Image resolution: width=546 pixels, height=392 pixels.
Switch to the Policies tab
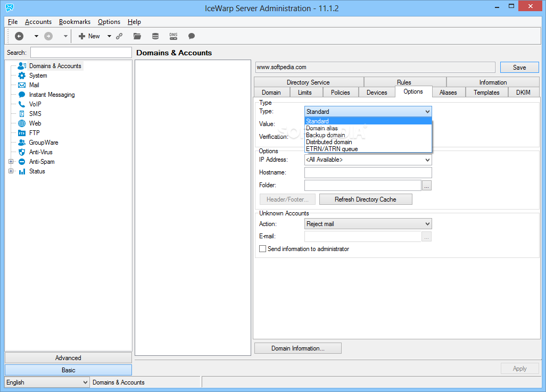click(340, 92)
